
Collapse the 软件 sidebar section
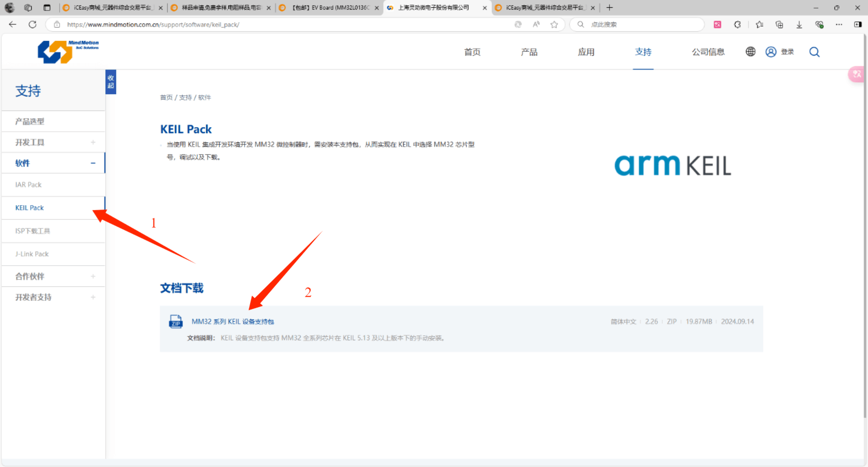pos(93,163)
